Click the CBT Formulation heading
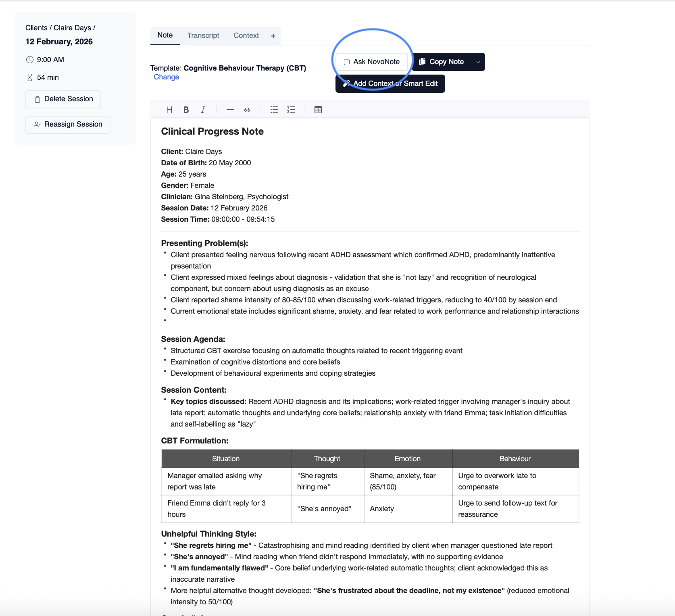This screenshot has height=616, width=675. [195, 441]
